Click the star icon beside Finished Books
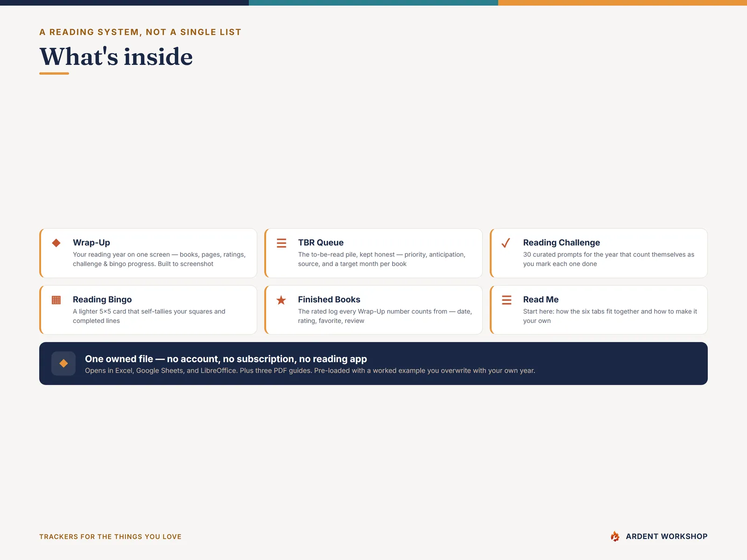This screenshot has width=747, height=560. pos(281,300)
